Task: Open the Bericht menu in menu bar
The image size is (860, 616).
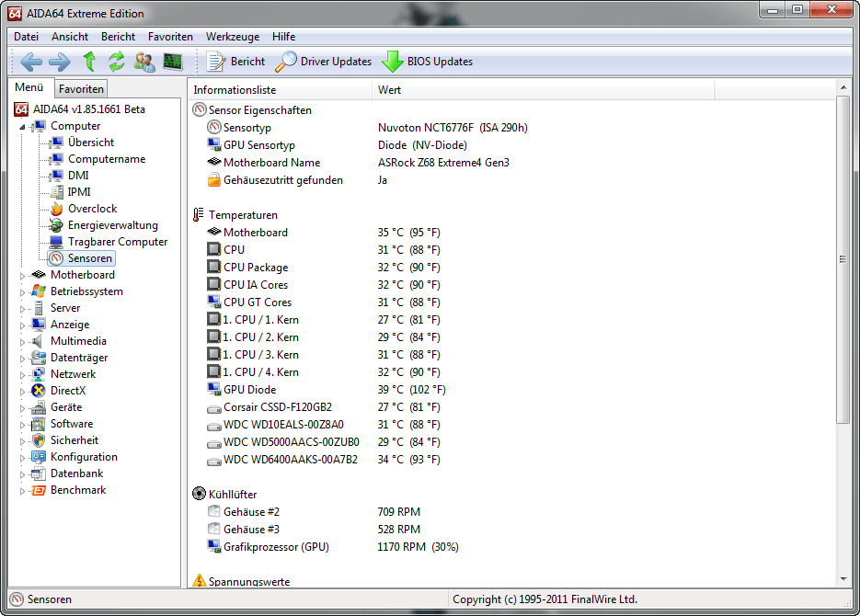Action: pyautogui.click(x=118, y=37)
